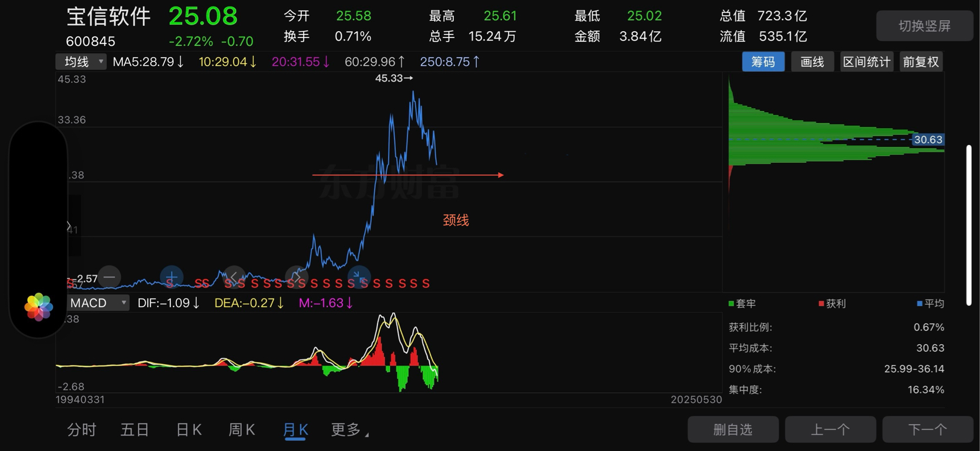Go to next stock with 下一个
980x451 pixels.
click(928, 429)
